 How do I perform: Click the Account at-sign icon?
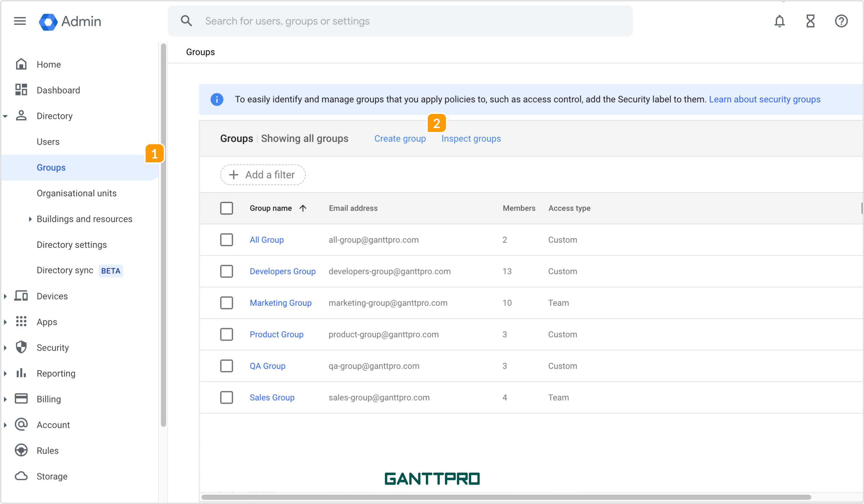[21, 424]
